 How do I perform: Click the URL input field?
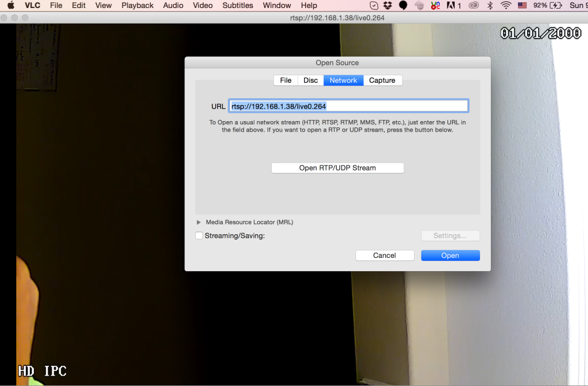point(349,106)
